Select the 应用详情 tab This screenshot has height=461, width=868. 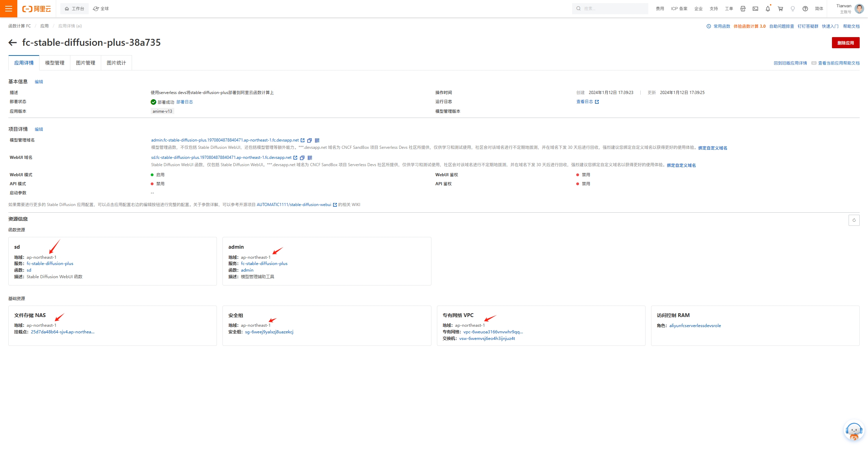click(24, 63)
